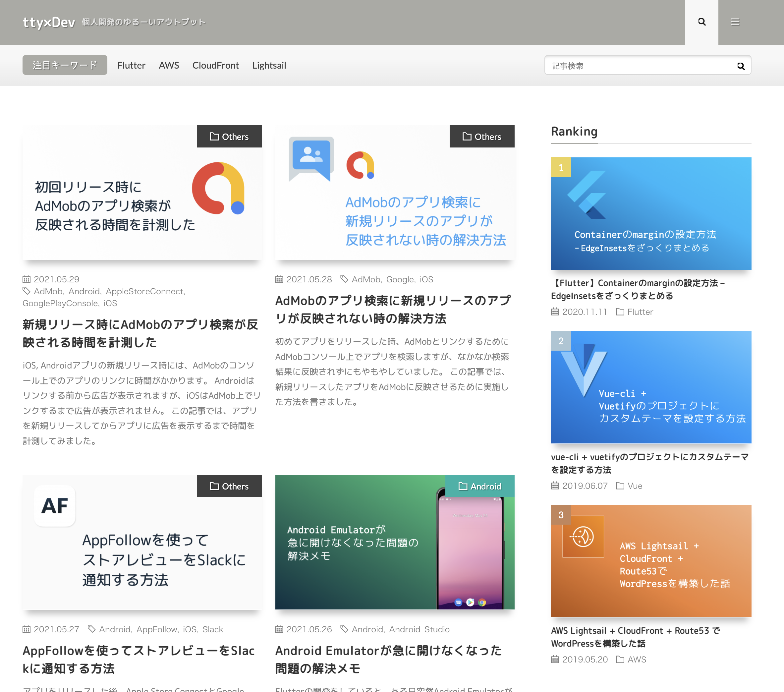Open article title 新規リリース時にAdMobのアプリ検索が反映される時間
The height and width of the screenshot is (692, 784).
(140, 333)
